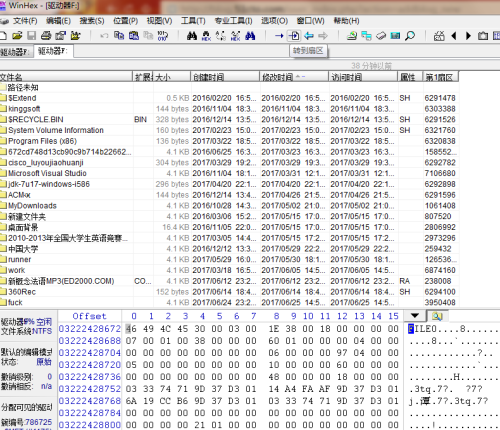This screenshot has width=500, height=430.
Task: Sort by 修改时间 column header
Action: (294, 77)
